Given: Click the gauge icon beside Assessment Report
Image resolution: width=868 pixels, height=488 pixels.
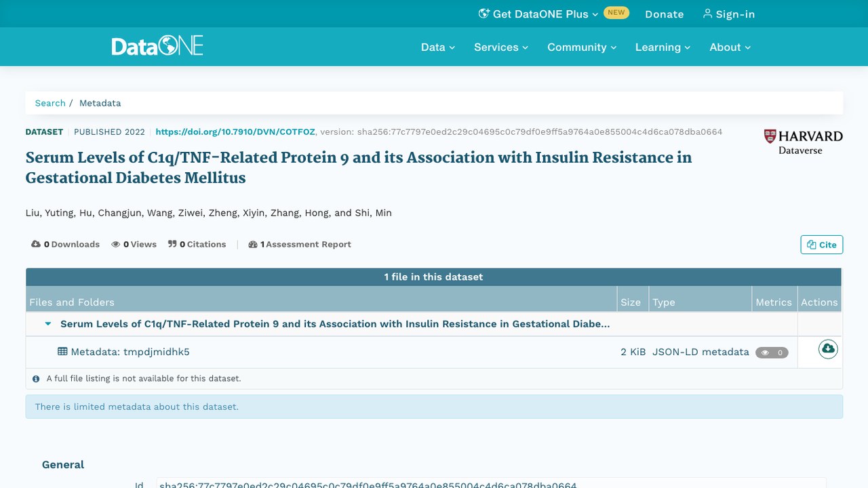Looking at the screenshot, I should tap(253, 245).
